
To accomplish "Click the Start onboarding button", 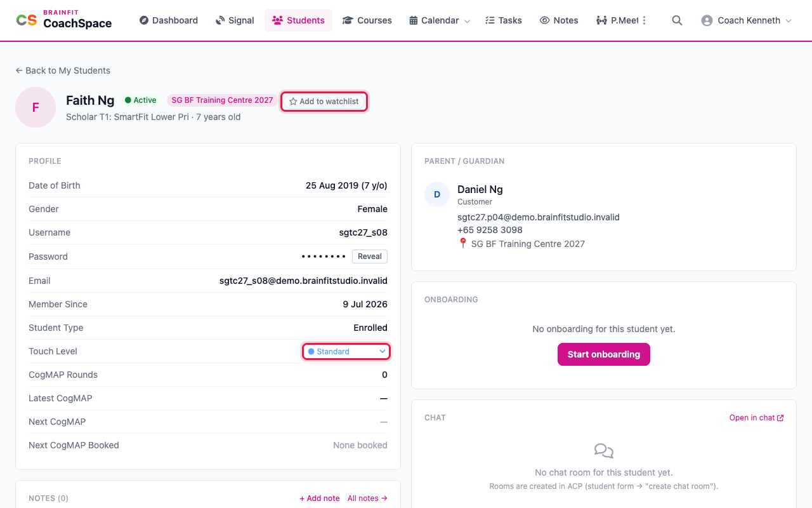I will click(x=604, y=354).
